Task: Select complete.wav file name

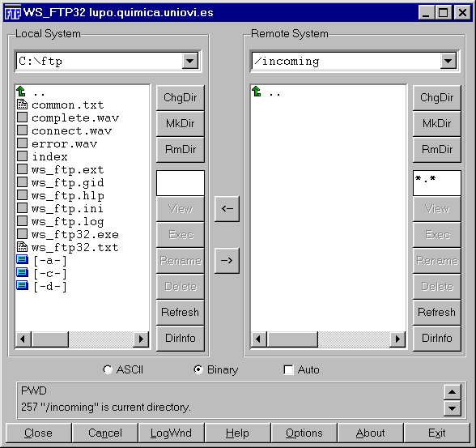Action: click(75, 117)
